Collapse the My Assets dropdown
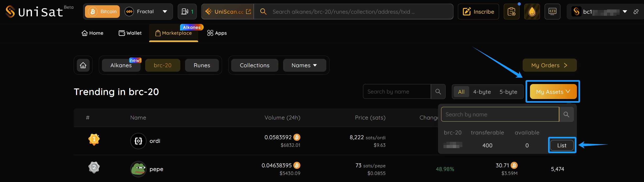The width and height of the screenshot is (644, 182). [x=553, y=92]
